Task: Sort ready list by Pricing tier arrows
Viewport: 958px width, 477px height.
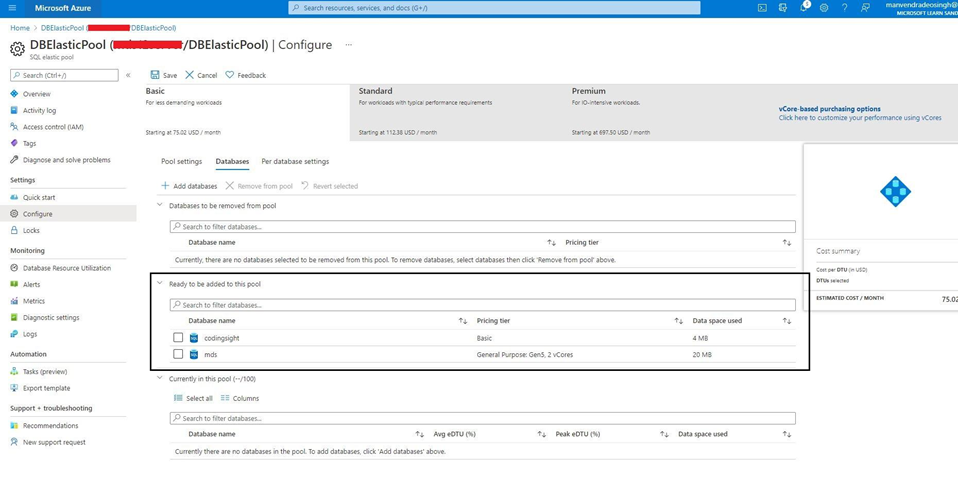Action: click(678, 321)
